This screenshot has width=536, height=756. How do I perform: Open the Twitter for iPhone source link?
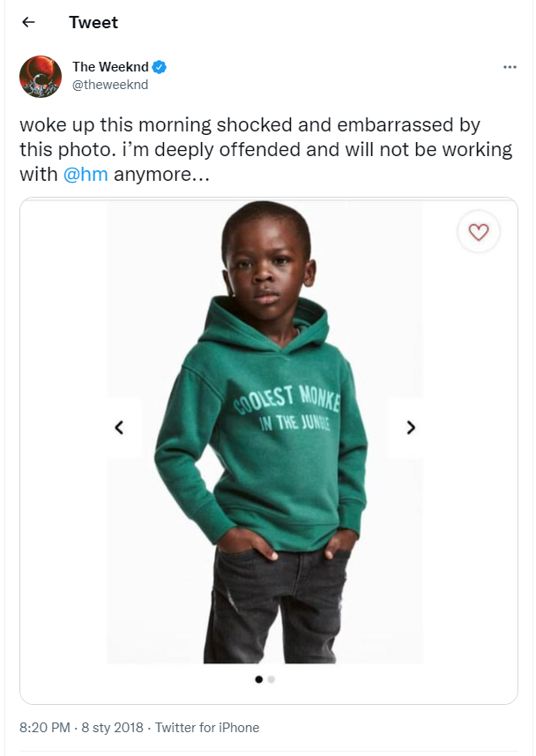[207, 727]
